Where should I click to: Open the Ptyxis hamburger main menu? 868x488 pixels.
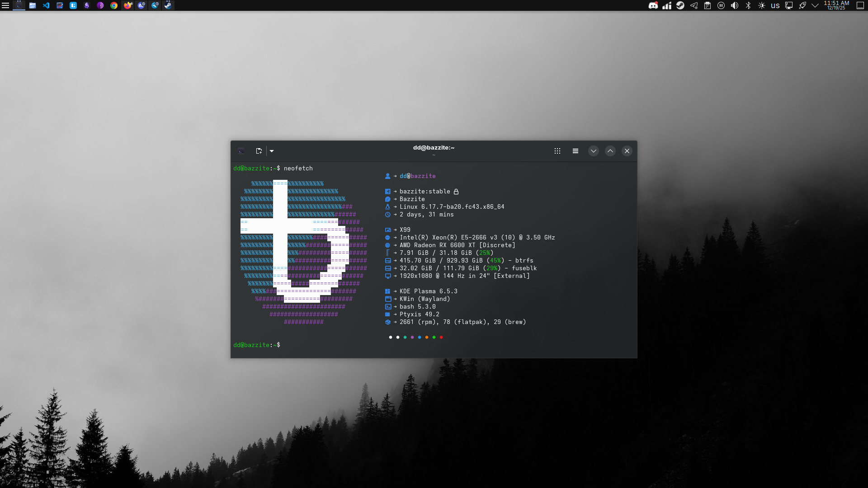576,151
